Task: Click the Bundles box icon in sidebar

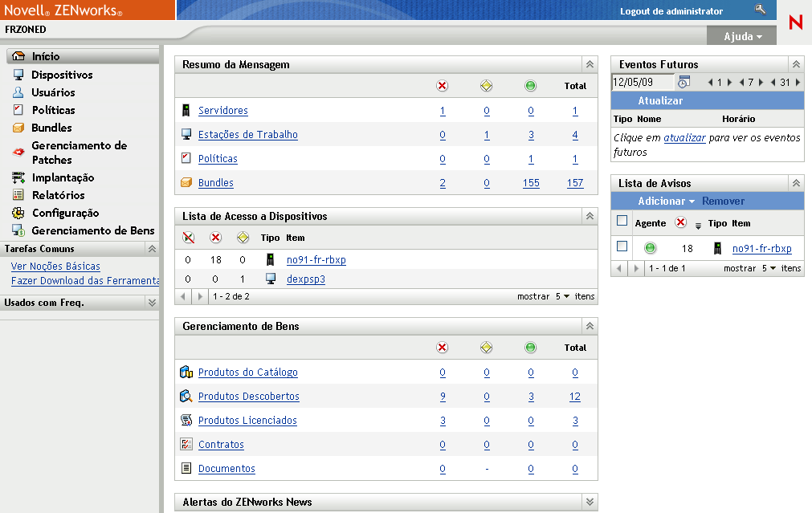Action: click(18, 128)
